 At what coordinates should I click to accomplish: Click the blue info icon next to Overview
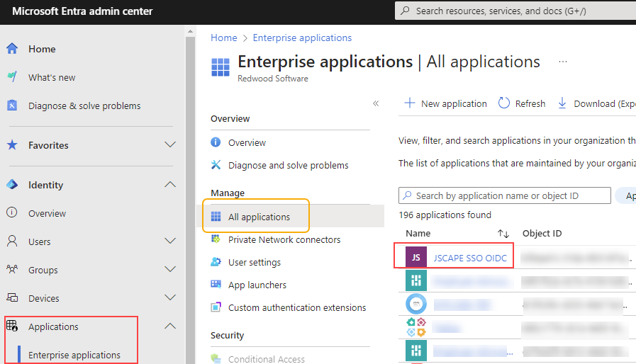click(x=216, y=142)
